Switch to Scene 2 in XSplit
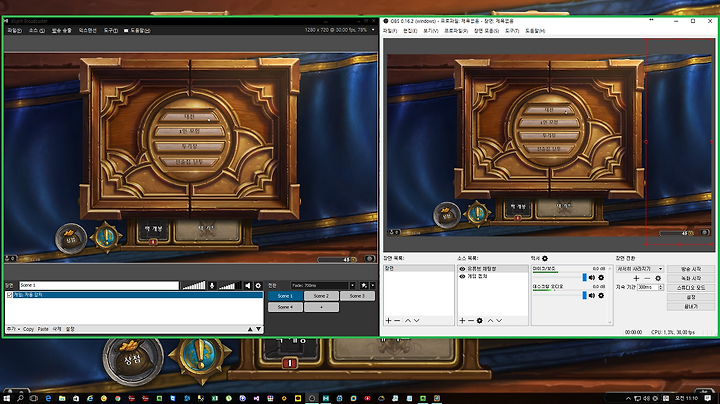 click(321, 296)
